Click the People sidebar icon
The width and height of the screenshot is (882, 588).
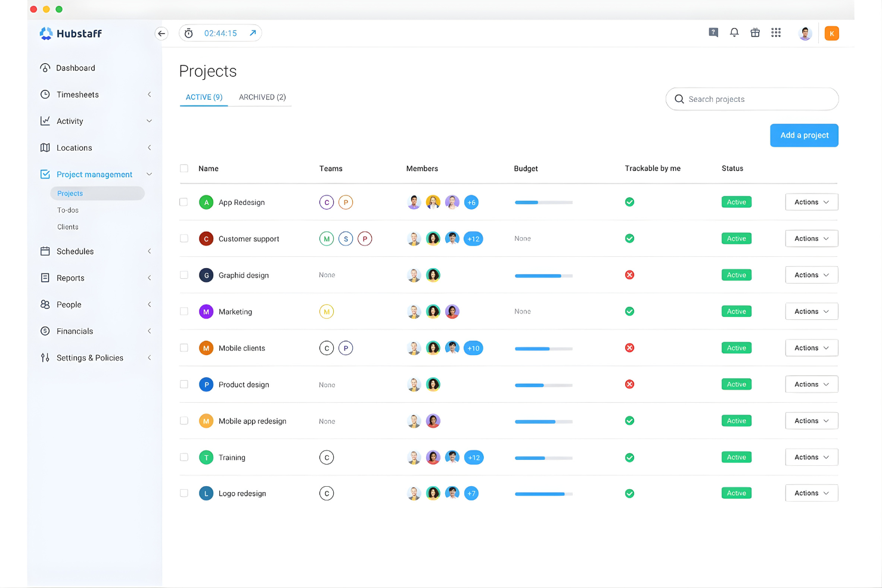(x=45, y=304)
